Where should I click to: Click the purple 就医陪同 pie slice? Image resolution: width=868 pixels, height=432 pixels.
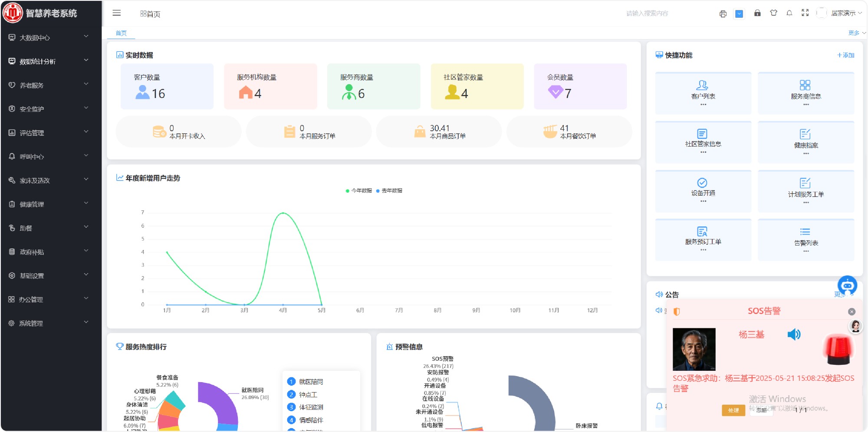(221, 401)
